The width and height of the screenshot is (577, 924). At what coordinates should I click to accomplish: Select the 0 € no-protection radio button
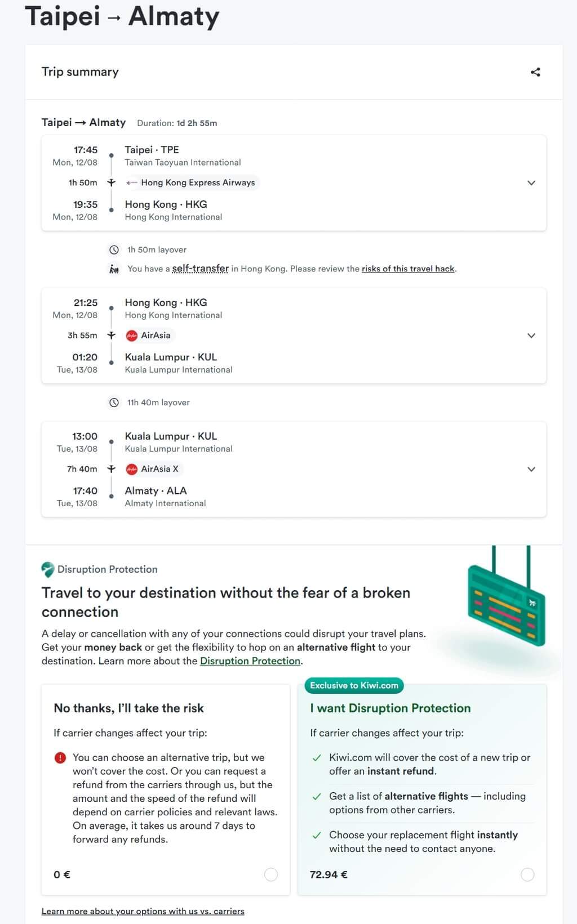click(x=271, y=874)
